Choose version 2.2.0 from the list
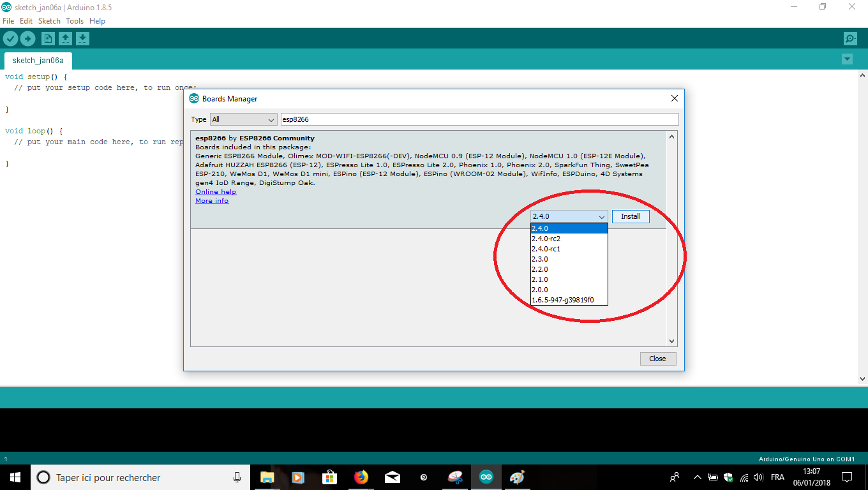868x490 pixels. [569, 269]
